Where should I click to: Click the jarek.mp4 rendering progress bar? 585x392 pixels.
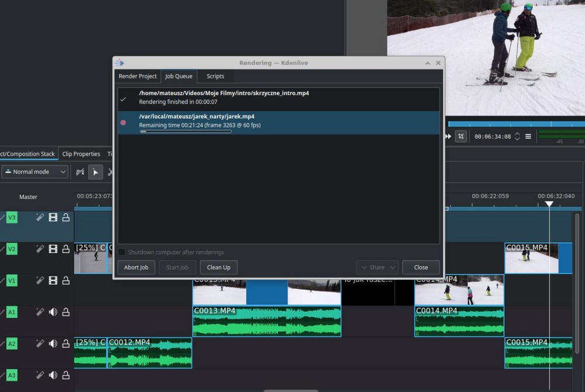tap(185, 132)
